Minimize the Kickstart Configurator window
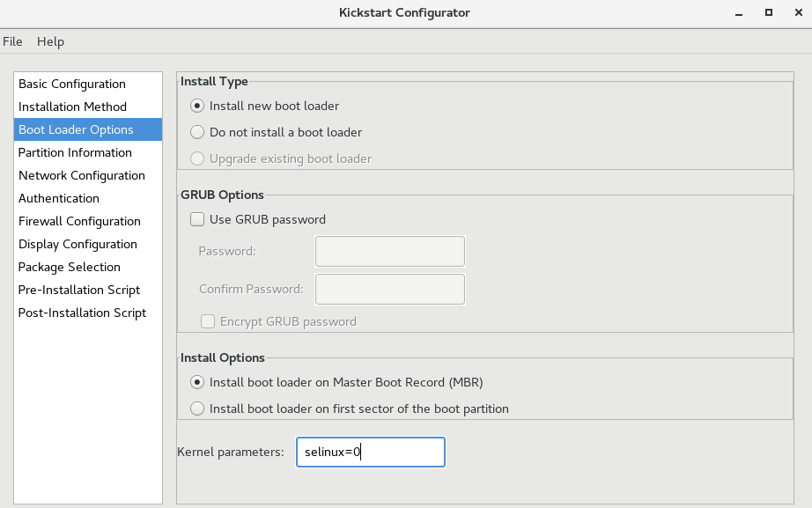 (739, 13)
